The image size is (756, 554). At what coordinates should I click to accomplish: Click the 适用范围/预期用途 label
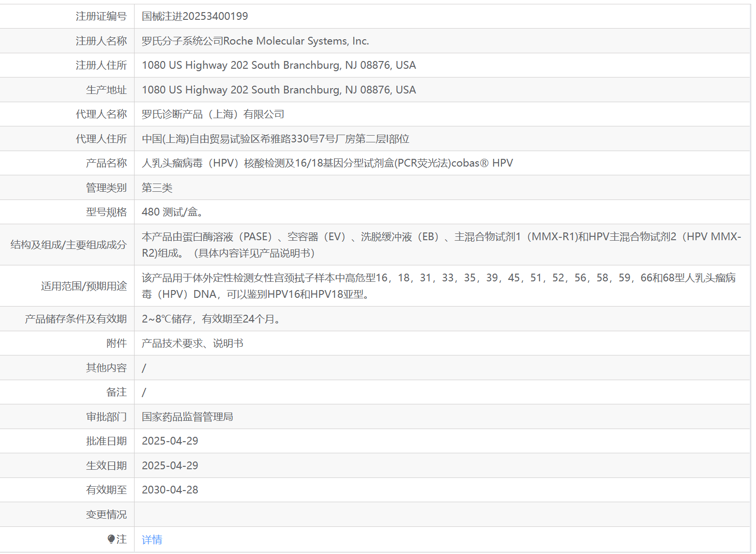(84, 286)
